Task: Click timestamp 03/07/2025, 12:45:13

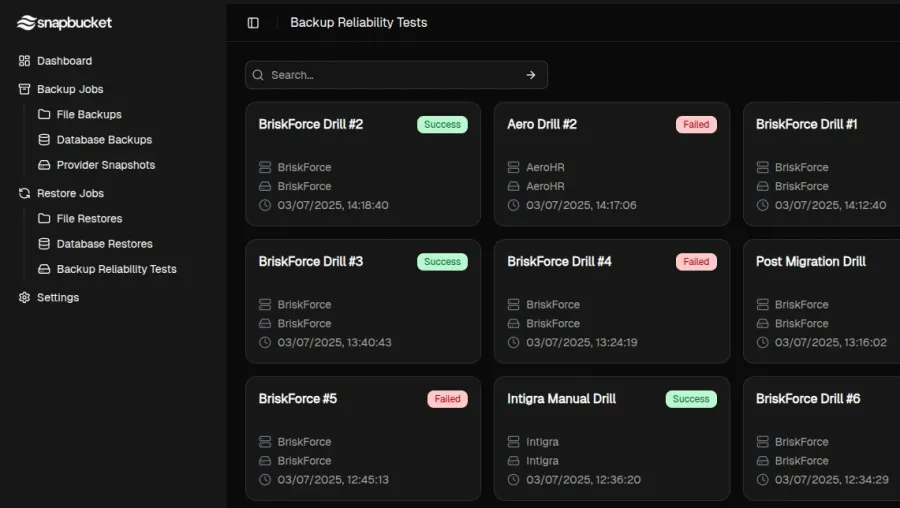Action: pyautogui.click(x=333, y=479)
